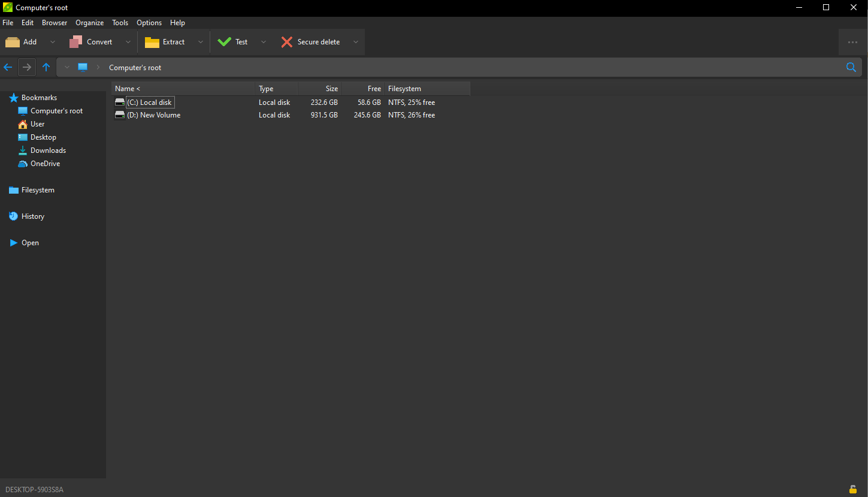Click NTFS, 26% free cell

(412, 115)
